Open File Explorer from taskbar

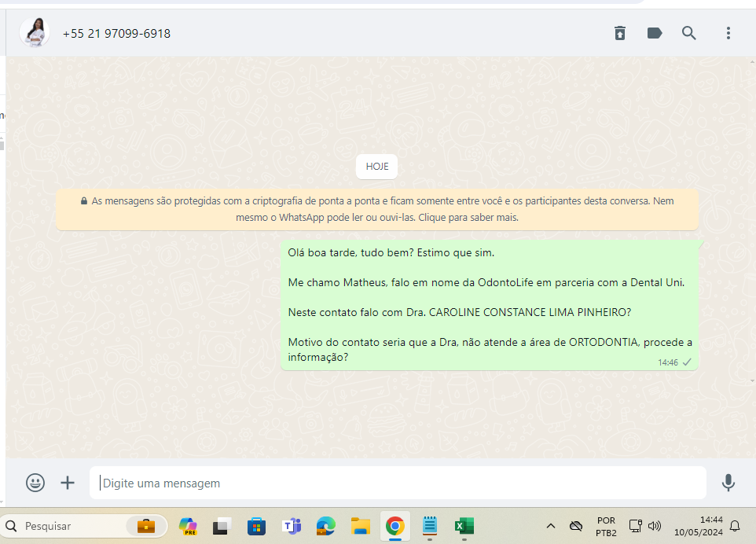coord(360,526)
